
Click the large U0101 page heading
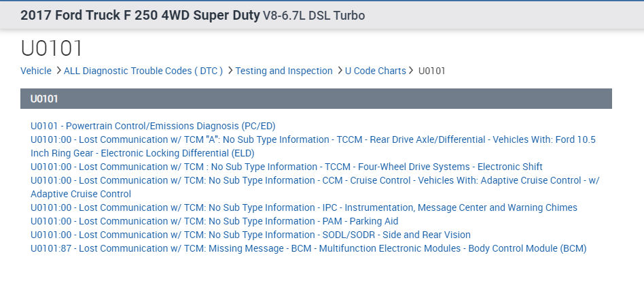coord(52,48)
